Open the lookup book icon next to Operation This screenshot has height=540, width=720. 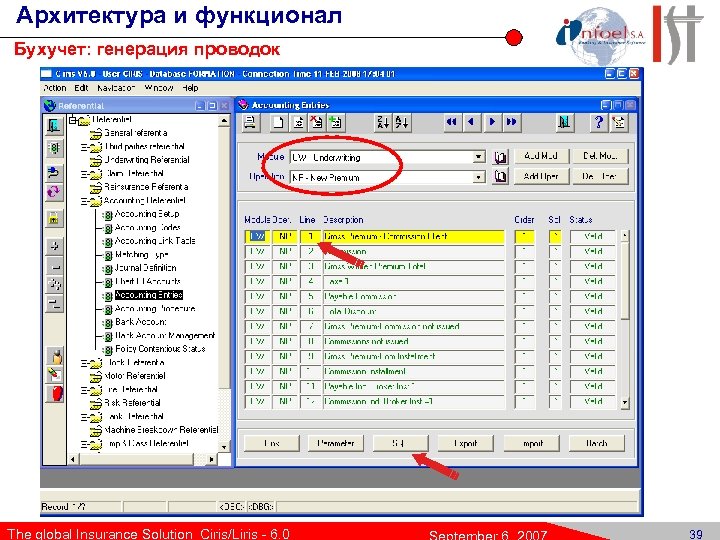pos(500,176)
